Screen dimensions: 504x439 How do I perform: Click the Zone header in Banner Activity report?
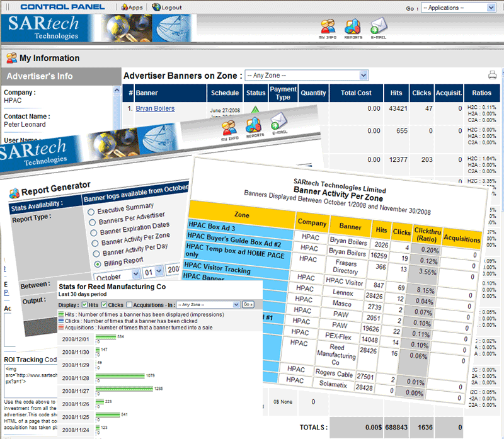coord(242,215)
